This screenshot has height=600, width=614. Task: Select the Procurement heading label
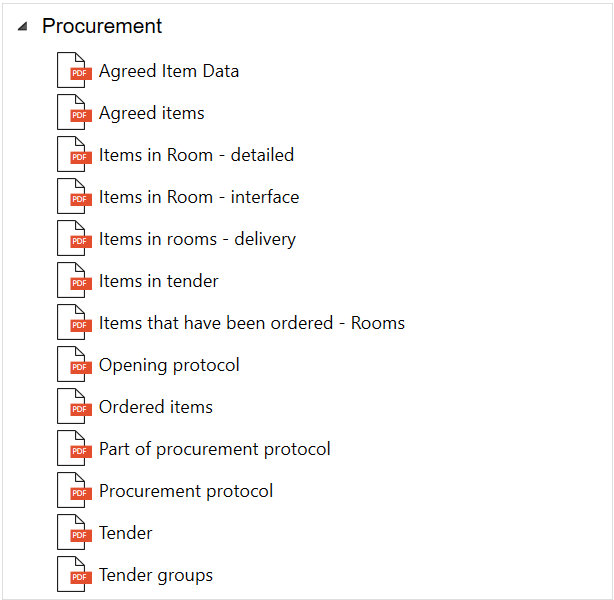[x=102, y=27]
